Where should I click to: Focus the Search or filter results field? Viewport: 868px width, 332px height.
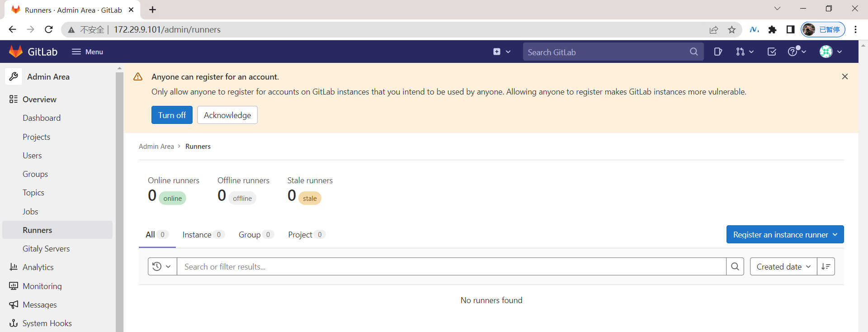coord(451,266)
